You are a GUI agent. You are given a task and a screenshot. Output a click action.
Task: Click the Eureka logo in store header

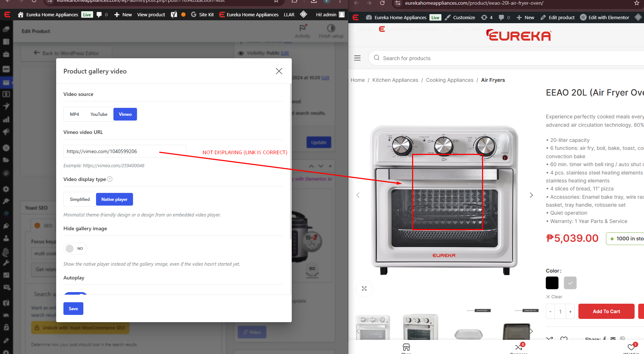point(519,35)
